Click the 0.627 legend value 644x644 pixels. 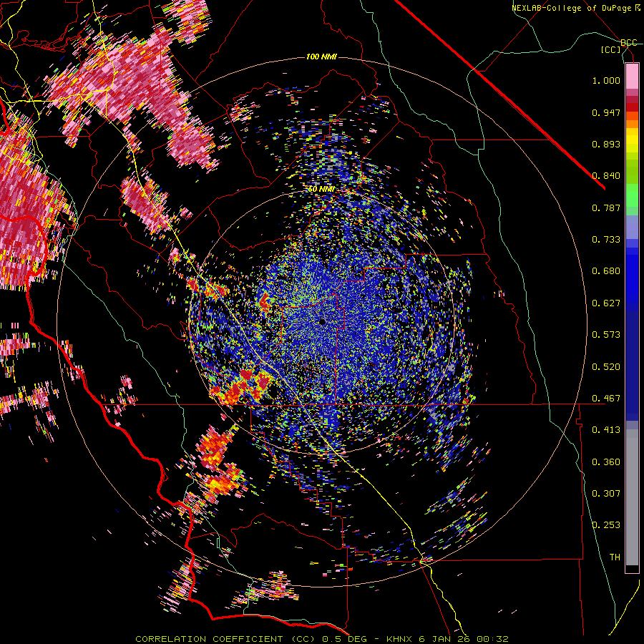point(606,303)
